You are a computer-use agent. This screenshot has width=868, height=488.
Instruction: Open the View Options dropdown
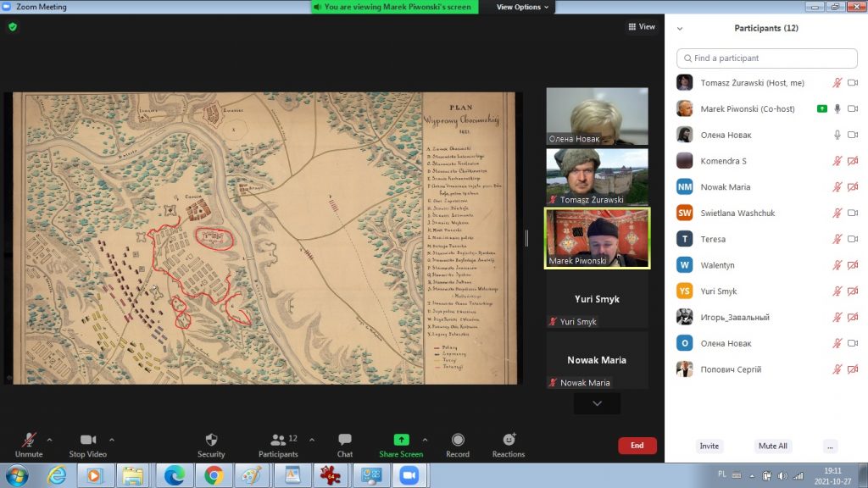pyautogui.click(x=522, y=7)
